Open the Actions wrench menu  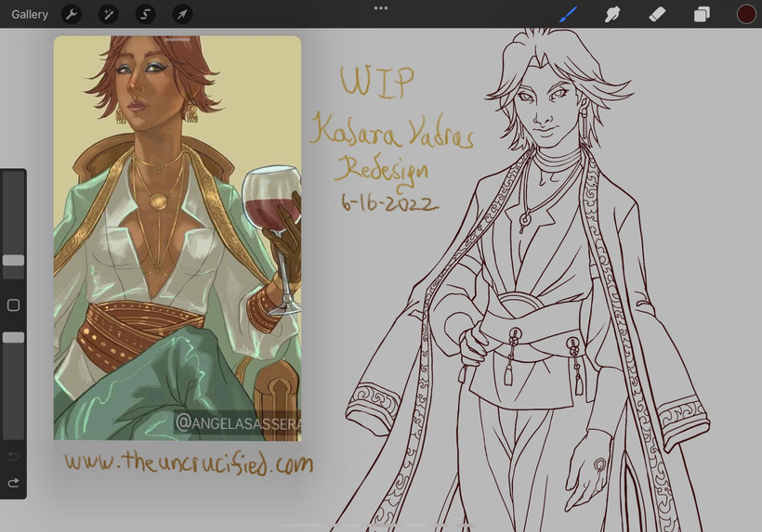point(72,14)
